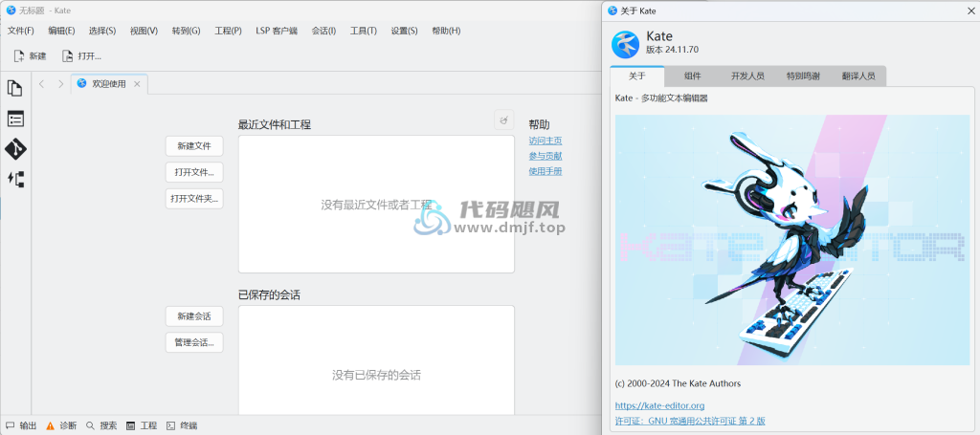Clear recent files with broom icon
The image size is (980, 435).
pyautogui.click(x=503, y=120)
